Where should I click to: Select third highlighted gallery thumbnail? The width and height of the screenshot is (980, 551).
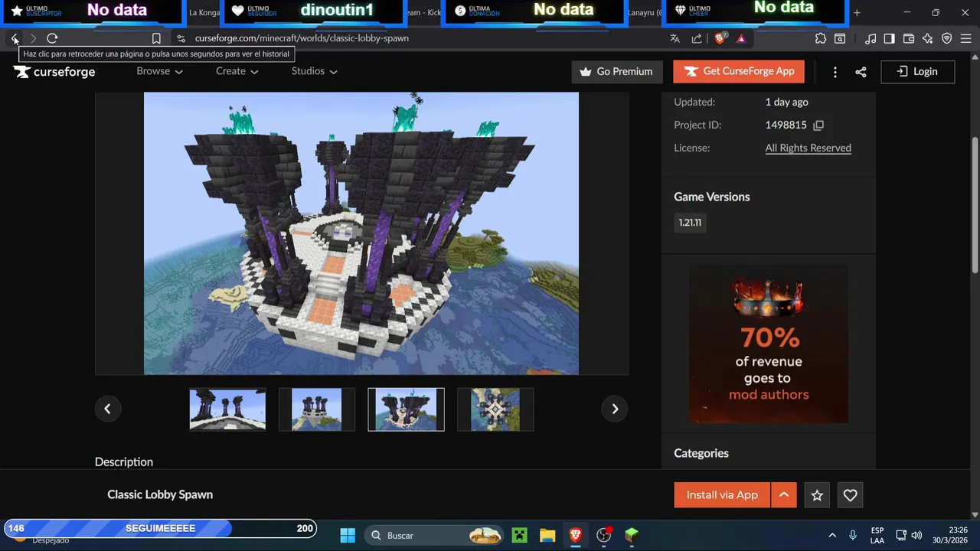pos(406,409)
